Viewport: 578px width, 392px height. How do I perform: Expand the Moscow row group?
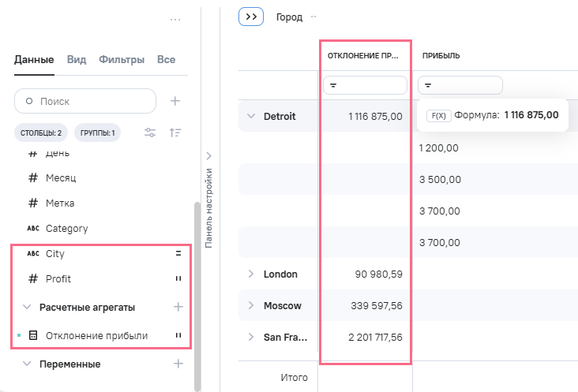tap(251, 305)
